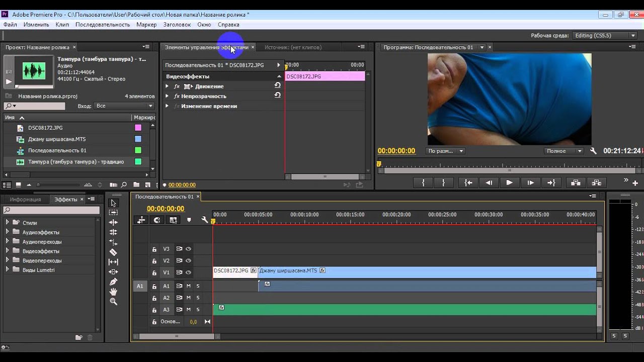Viewport: 644px width, 362px height.
Task: Activate the Zoom tool magnifier
Action: tap(113, 302)
